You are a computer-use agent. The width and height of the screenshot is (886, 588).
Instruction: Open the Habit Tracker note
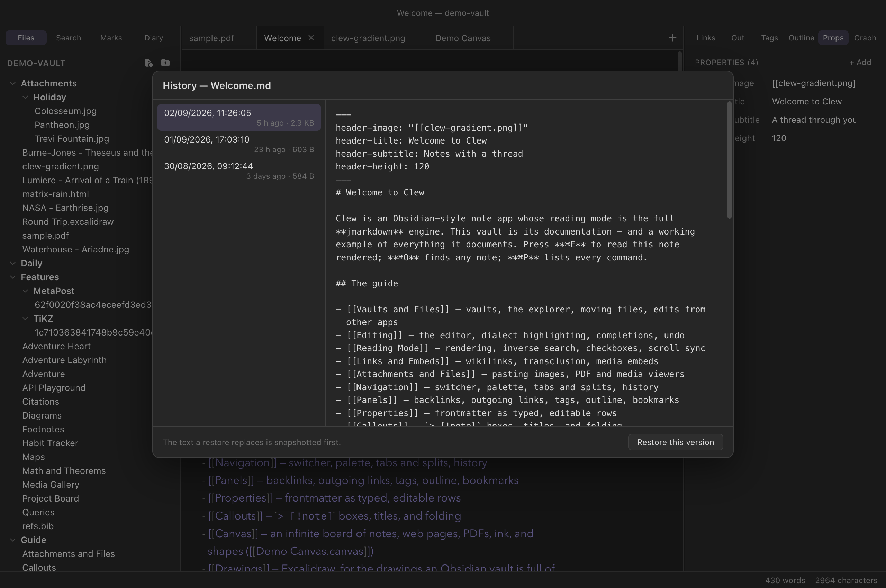[50, 444]
